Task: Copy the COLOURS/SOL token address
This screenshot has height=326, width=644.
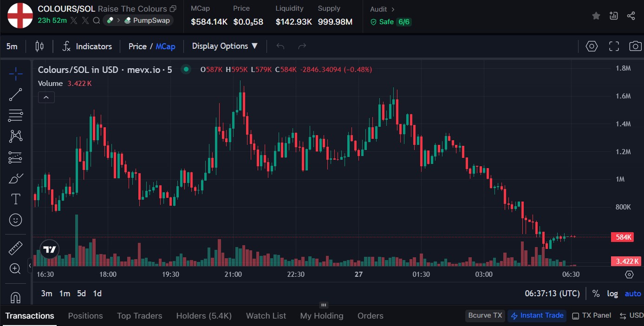Action: click(173, 9)
